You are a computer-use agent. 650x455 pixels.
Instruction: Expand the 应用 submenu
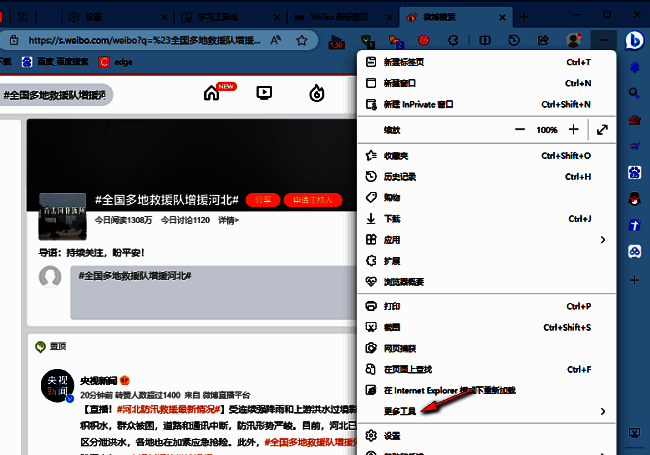click(x=602, y=240)
